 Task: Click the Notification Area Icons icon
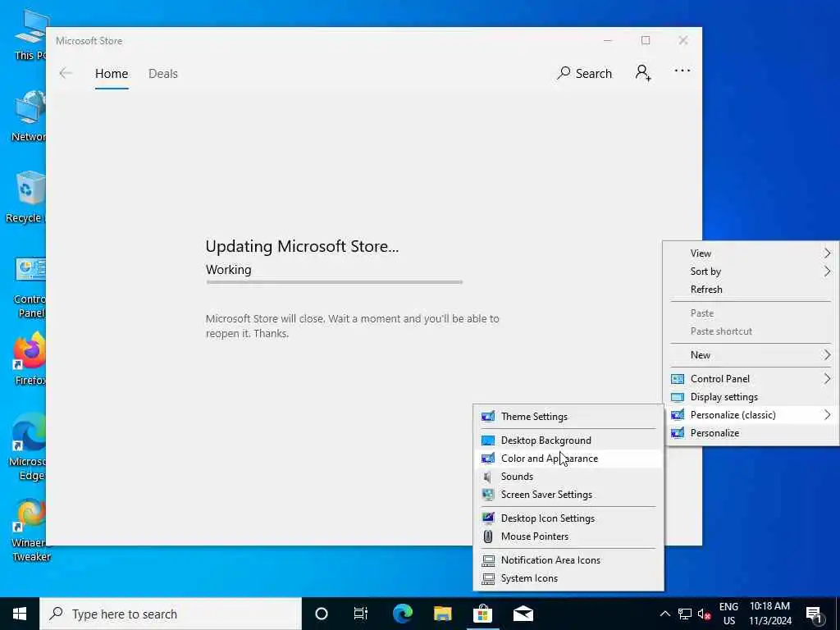click(x=488, y=560)
